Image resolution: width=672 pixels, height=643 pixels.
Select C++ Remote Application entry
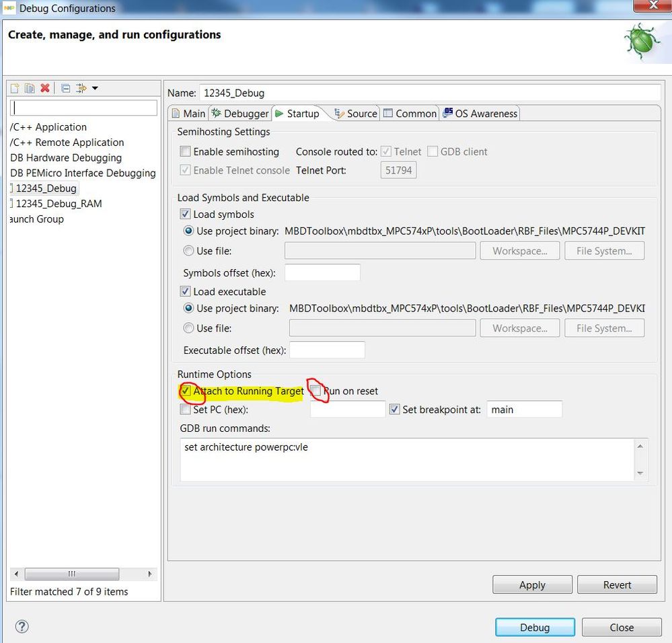coord(67,143)
